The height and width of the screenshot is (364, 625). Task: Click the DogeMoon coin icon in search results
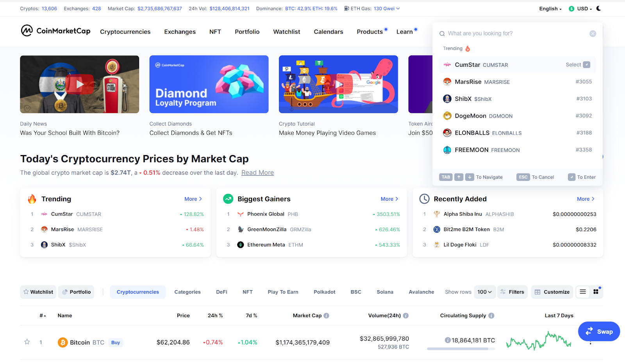pos(447,116)
